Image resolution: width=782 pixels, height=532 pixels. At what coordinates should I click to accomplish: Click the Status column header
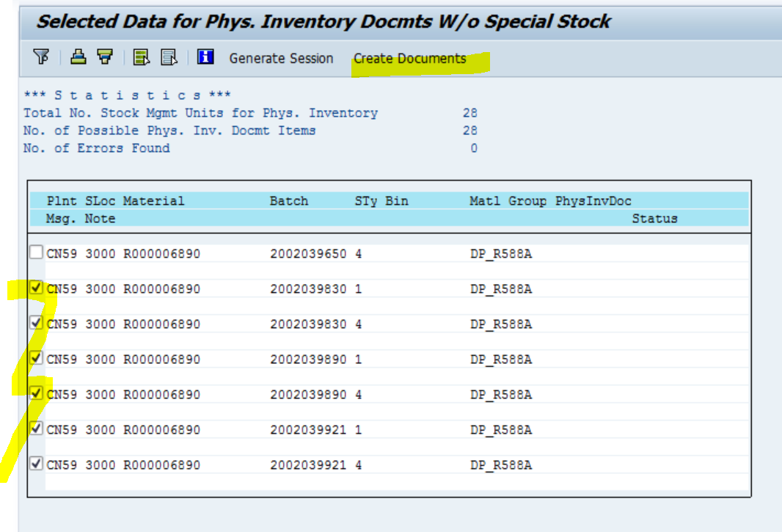pyautogui.click(x=654, y=218)
